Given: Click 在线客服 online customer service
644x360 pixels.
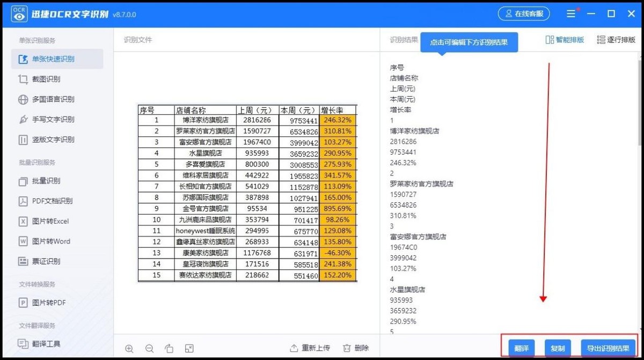Looking at the screenshot, I should point(523,13).
